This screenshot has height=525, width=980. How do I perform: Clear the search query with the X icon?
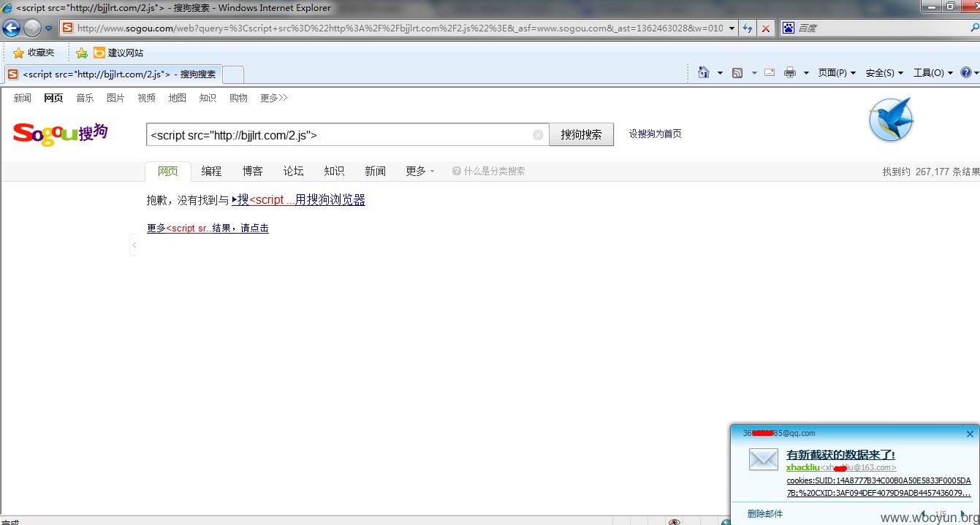(538, 134)
